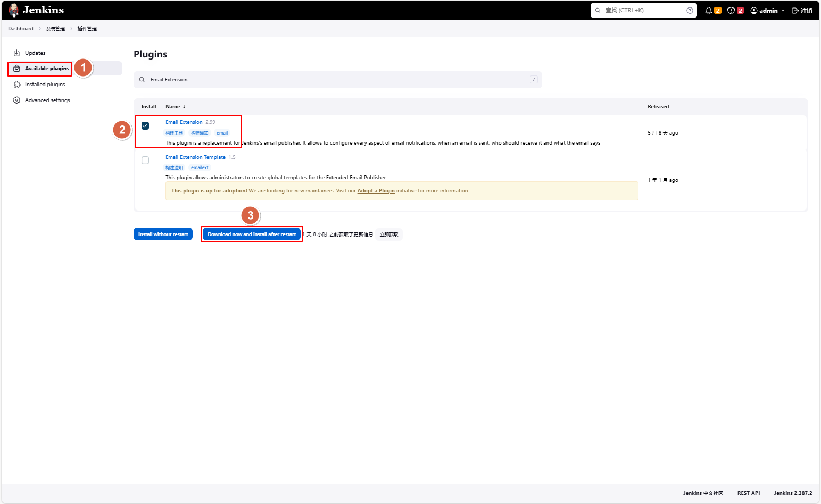Open the admin user profile link
This screenshot has height=504, width=821.
(764, 11)
